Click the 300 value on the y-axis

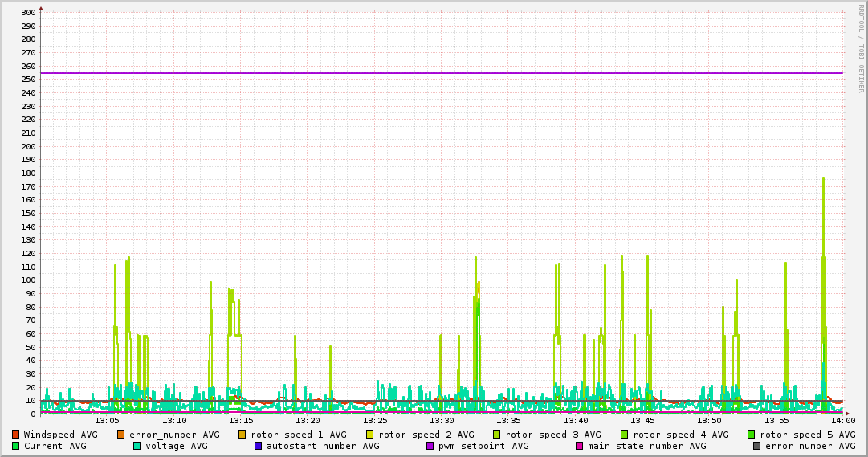click(27, 13)
